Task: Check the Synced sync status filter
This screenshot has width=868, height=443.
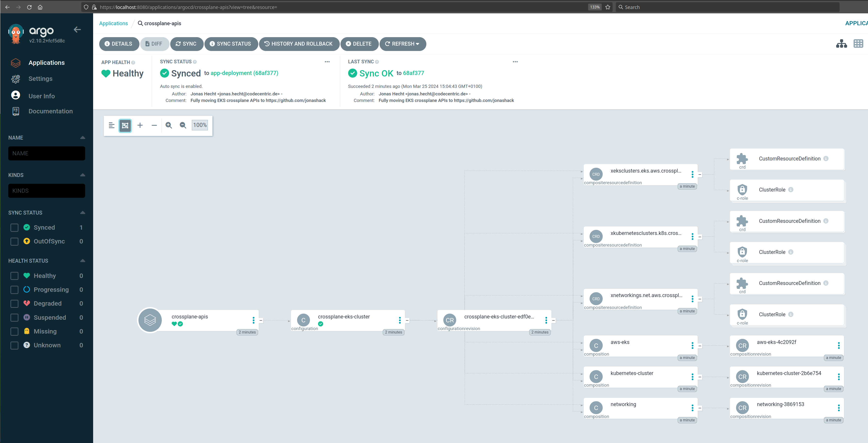Action: coord(15,228)
